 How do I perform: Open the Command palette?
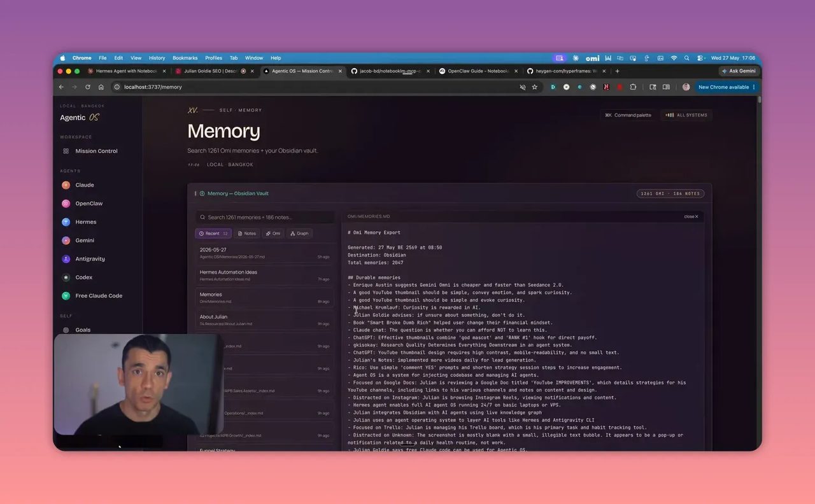coord(628,115)
